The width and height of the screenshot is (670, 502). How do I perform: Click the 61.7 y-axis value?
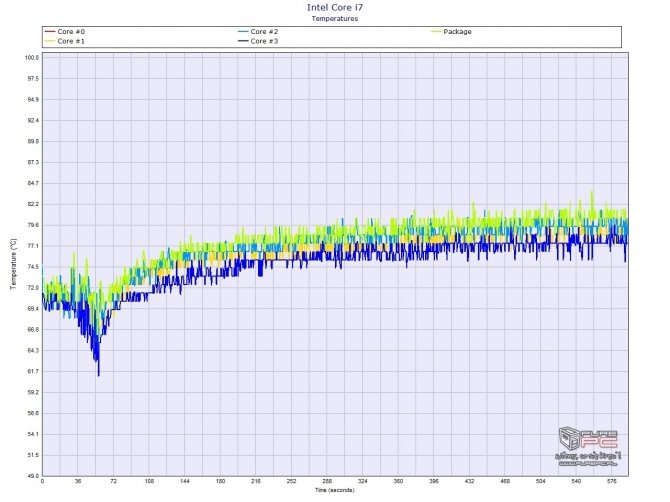pyautogui.click(x=32, y=372)
